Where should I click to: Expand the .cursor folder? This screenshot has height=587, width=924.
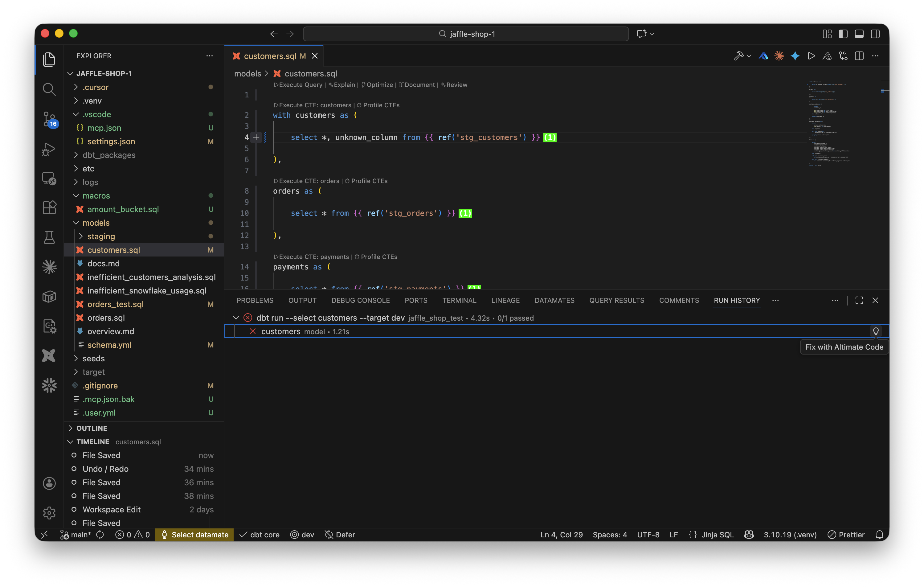click(x=76, y=87)
